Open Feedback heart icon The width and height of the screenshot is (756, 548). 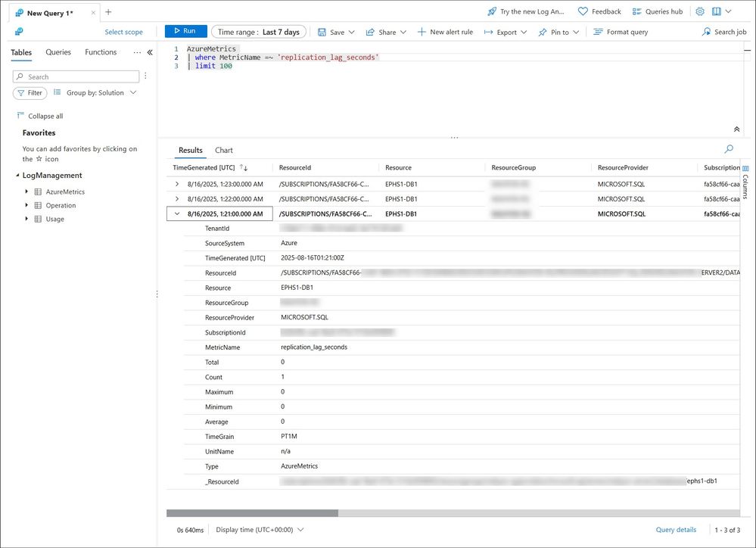coord(583,11)
